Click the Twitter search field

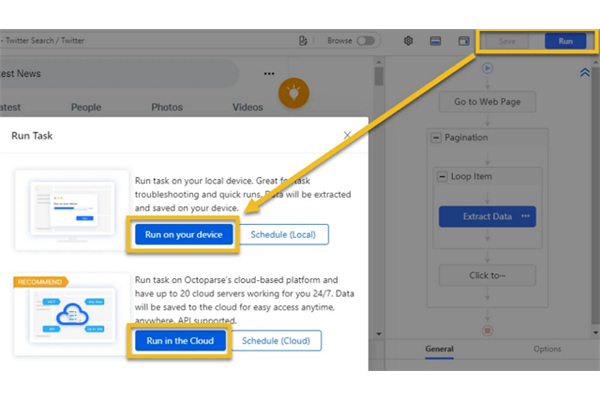point(119,73)
